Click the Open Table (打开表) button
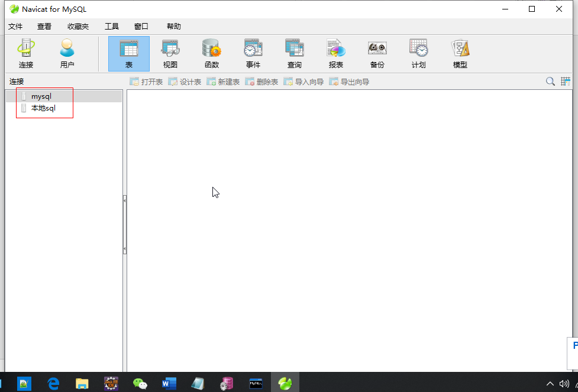This screenshot has width=578, height=392. [146, 82]
